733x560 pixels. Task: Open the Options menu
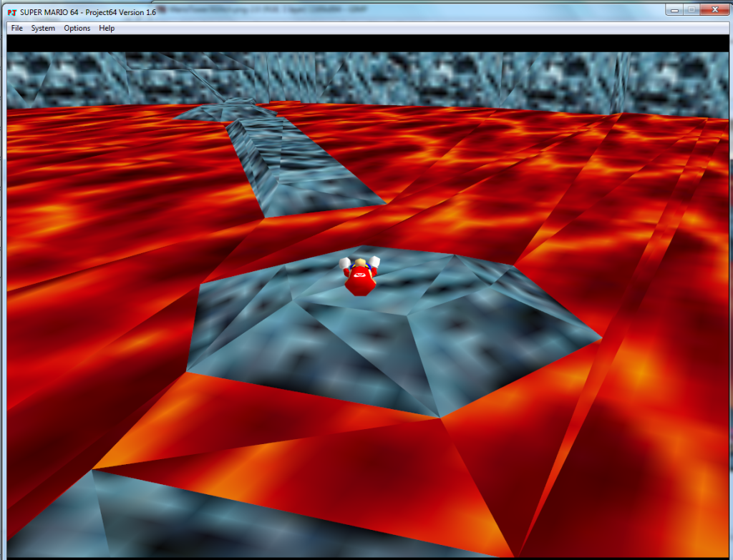point(77,29)
